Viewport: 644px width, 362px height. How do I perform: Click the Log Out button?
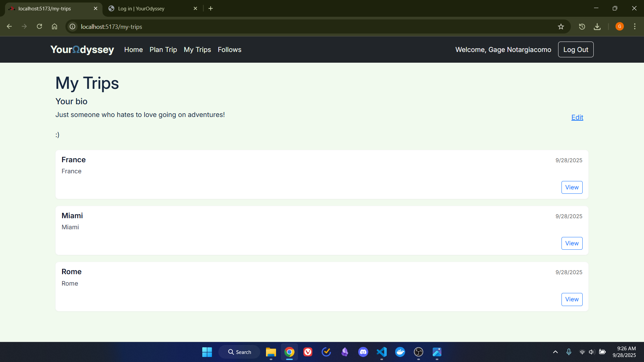[576, 50]
